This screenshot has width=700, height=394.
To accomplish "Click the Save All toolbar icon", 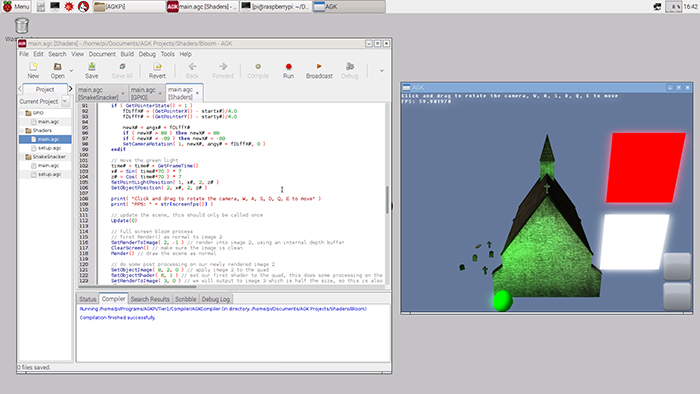I will (x=122, y=70).
